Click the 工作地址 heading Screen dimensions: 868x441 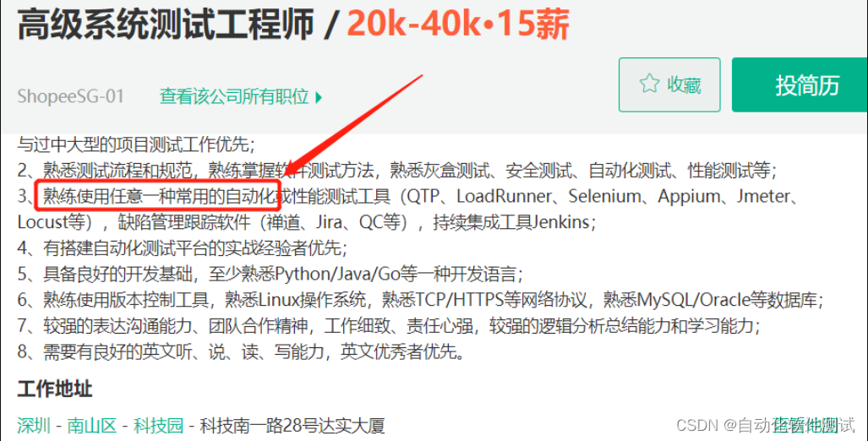tap(55, 389)
